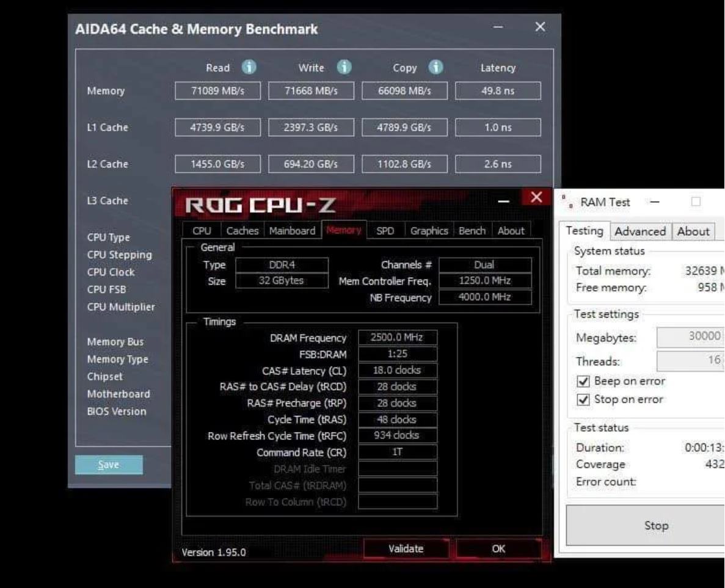Click the L1 Cache Read value 4739.9 GB/s
Image resolution: width=725 pixels, height=588 pixels.
pyautogui.click(x=218, y=127)
